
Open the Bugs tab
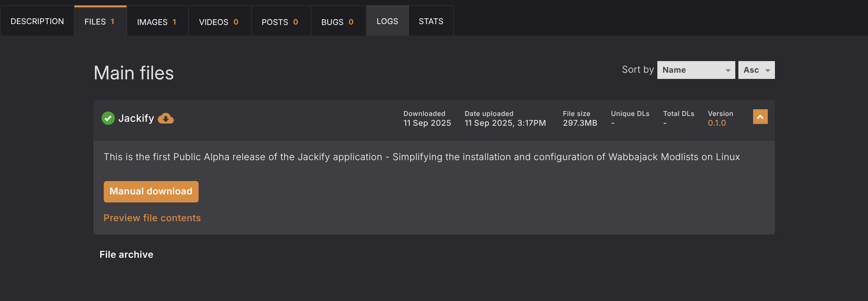[x=338, y=21]
